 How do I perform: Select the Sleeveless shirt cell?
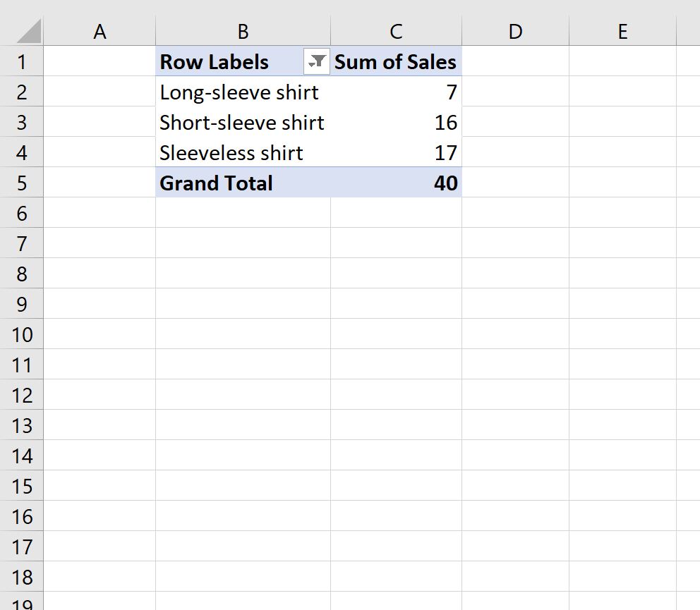click(x=243, y=152)
